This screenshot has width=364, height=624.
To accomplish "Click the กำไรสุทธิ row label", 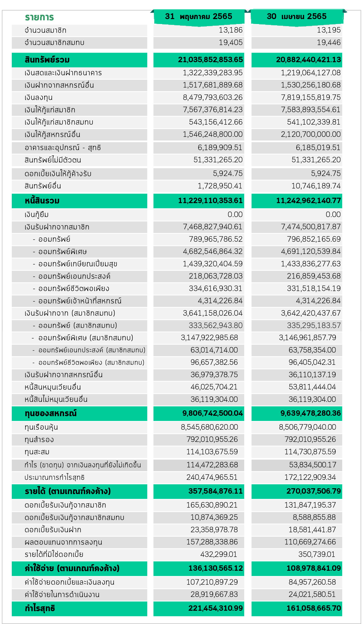I will [40, 608].
